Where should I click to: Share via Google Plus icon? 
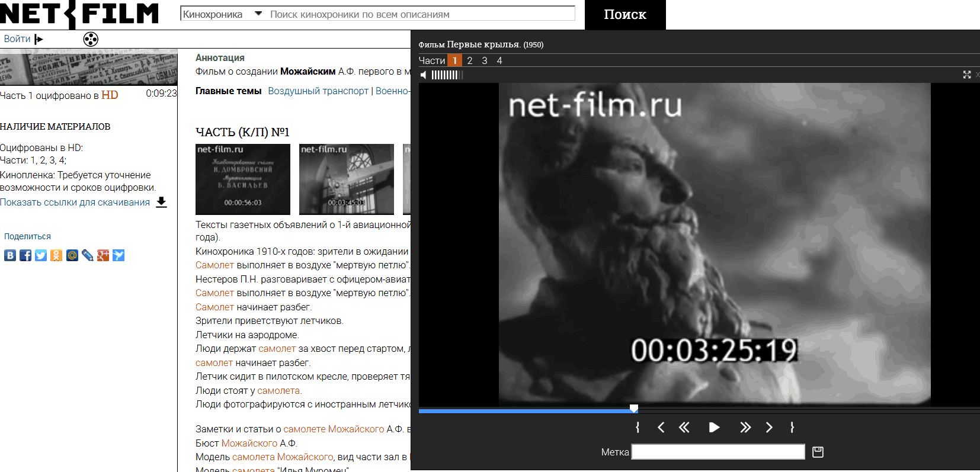[103, 255]
